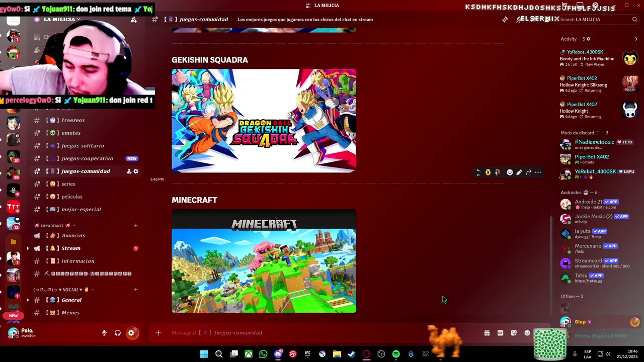Open LA MILICIA server dropdown menu
This screenshot has width=644, height=362.
point(62,20)
